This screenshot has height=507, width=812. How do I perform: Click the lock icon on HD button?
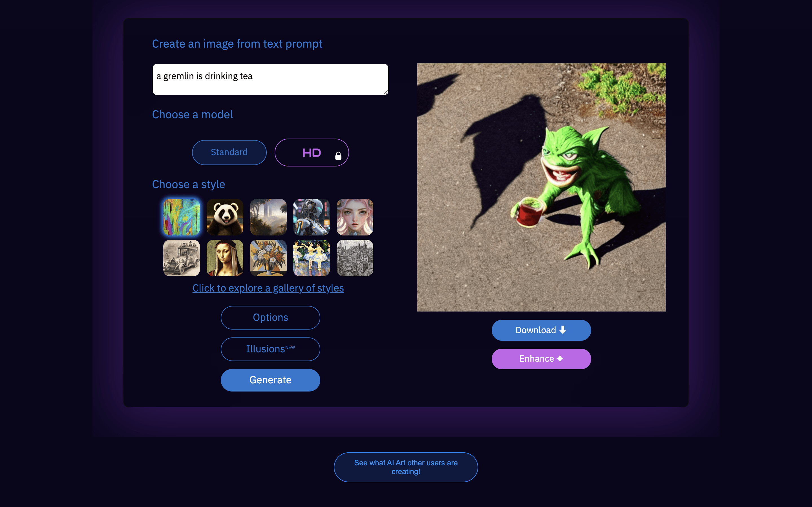tap(338, 155)
